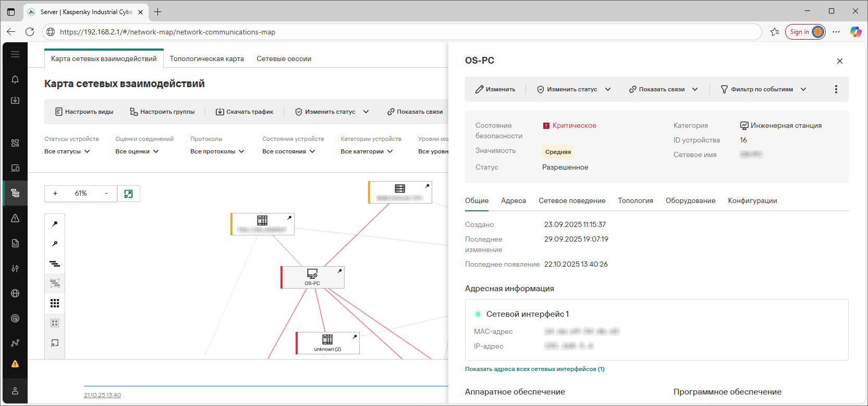Open the user account icon in sidebar

click(x=15, y=391)
